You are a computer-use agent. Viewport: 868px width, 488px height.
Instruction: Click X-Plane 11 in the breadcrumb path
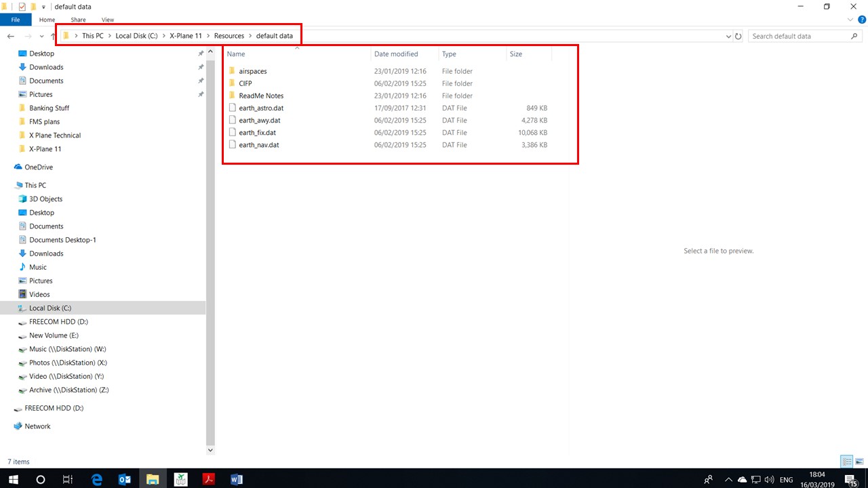186,36
